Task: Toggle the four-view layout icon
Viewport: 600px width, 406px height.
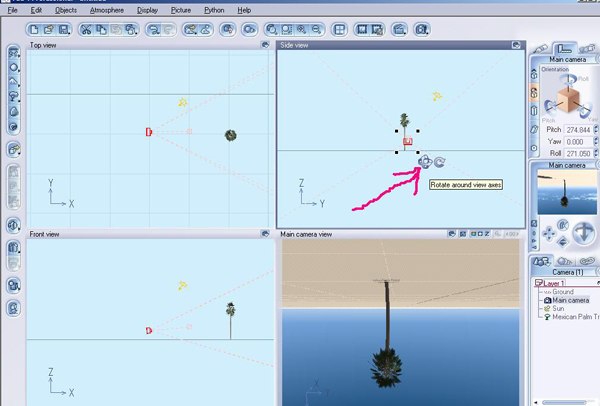Action: [x=339, y=29]
